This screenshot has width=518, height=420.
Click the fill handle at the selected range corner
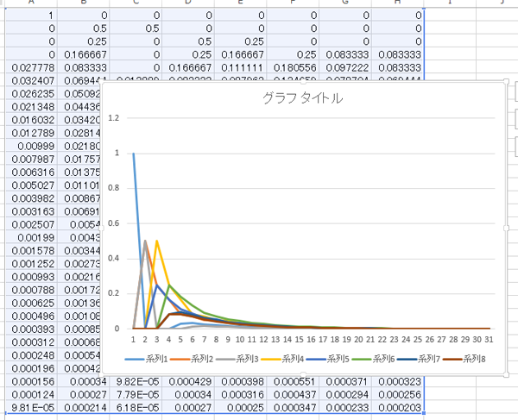[x=424, y=413]
